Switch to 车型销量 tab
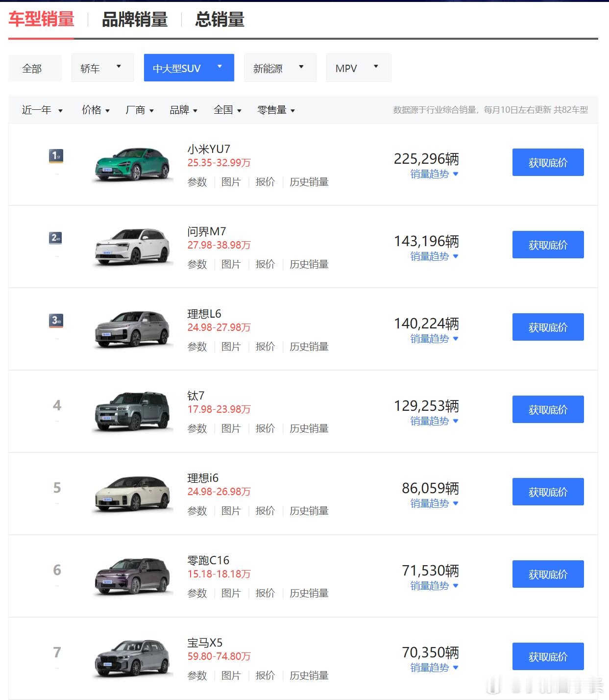The width and height of the screenshot is (609, 700). coord(41,20)
